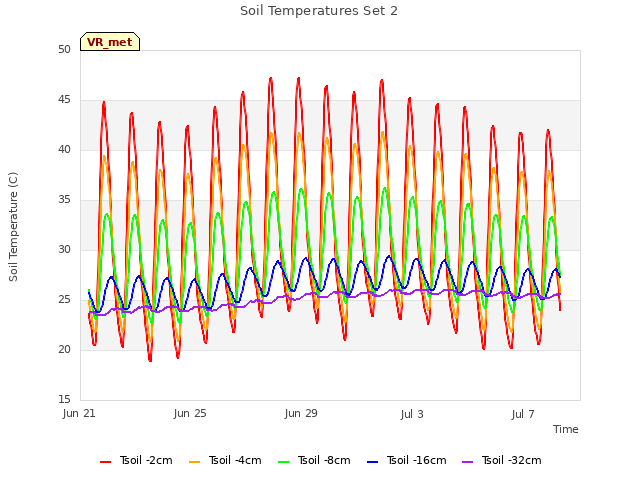
Task: Click the chart title Soil Temperatures Set 2
Action: pos(319,11)
